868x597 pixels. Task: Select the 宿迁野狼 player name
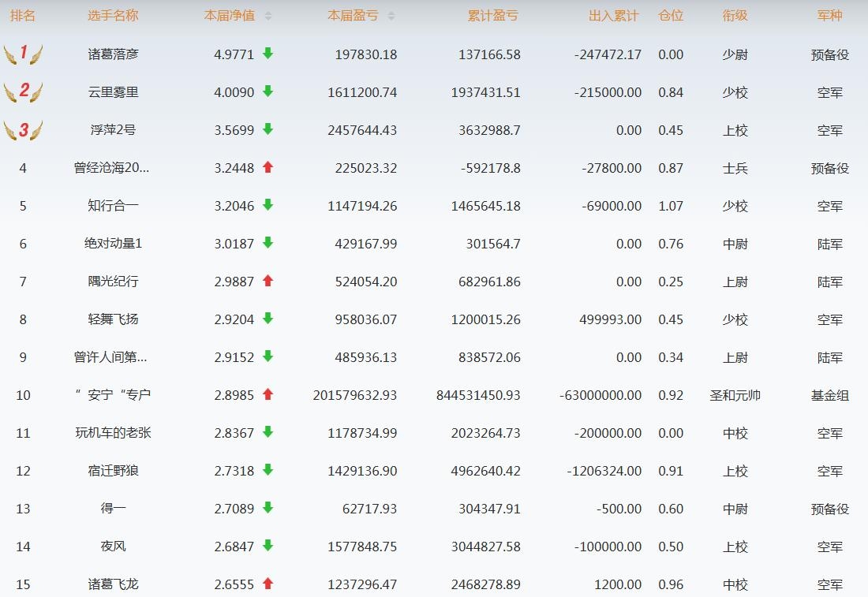click(x=113, y=471)
